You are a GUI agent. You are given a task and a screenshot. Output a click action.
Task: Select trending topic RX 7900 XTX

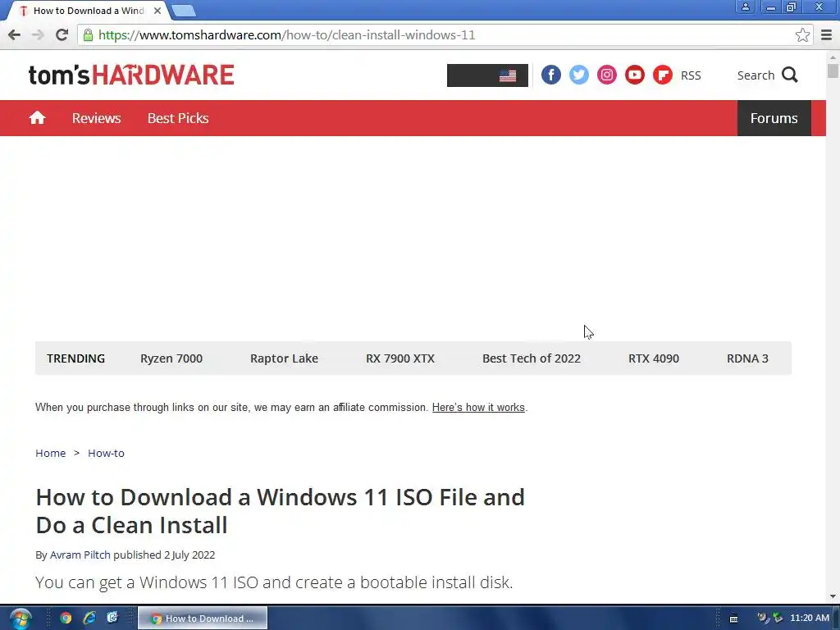tap(400, 358)
